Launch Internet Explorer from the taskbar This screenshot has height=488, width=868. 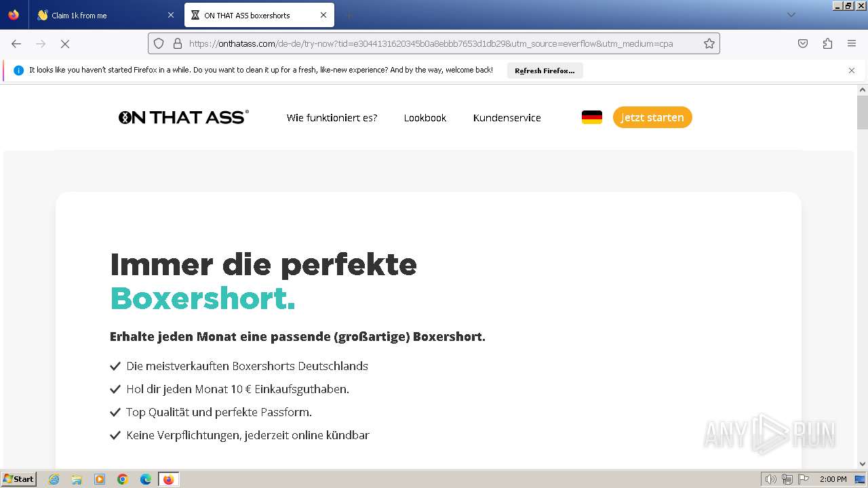point(54,479)
